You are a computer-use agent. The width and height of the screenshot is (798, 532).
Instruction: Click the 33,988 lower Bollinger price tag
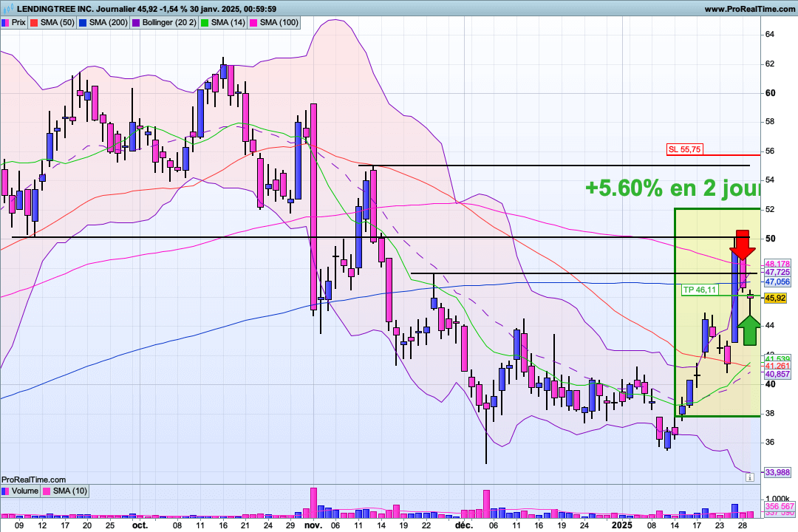coord(777,472)
